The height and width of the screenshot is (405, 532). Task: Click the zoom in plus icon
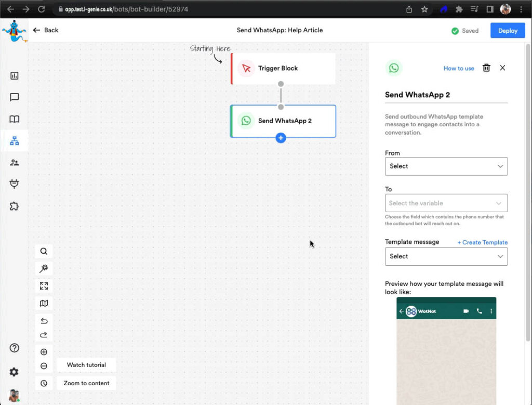pos(44,352)
